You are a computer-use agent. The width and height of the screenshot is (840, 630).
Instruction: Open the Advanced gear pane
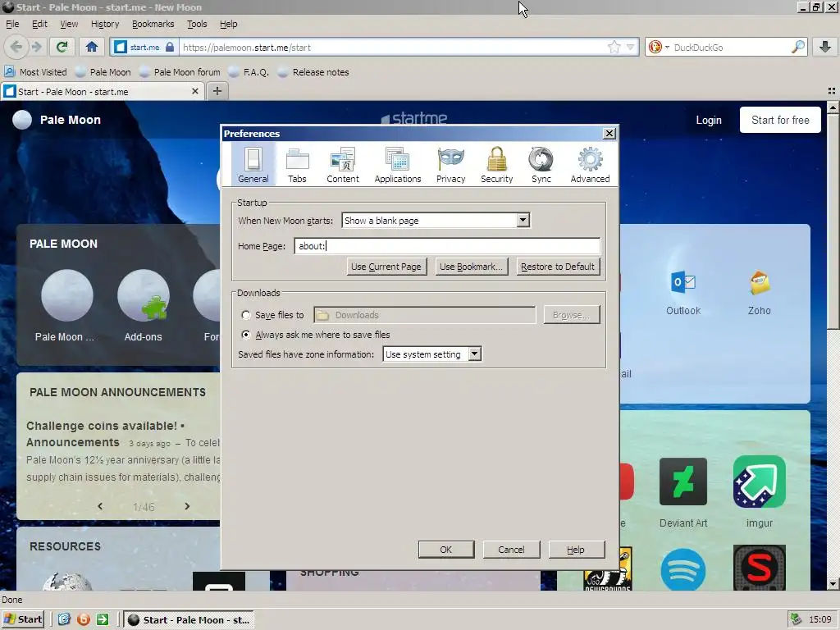pyautogui.click(x=590, y=165)
